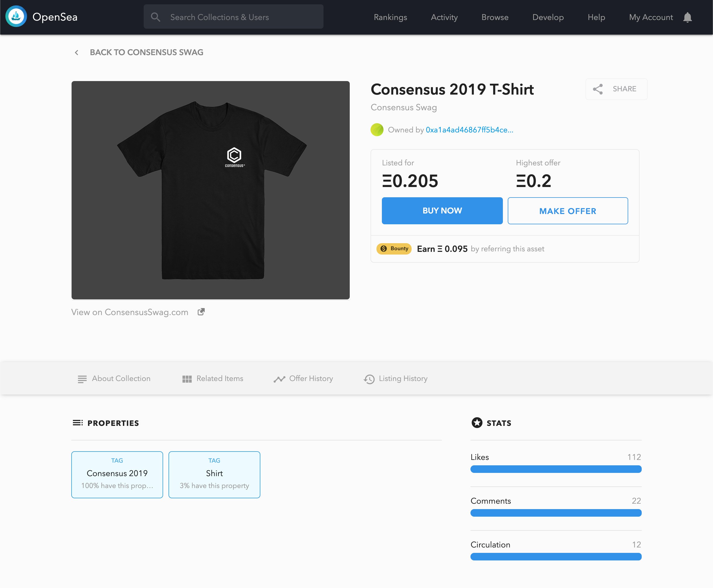Open the Develop menu item
This screenshot has width=713, height=588.
point(548,17)
